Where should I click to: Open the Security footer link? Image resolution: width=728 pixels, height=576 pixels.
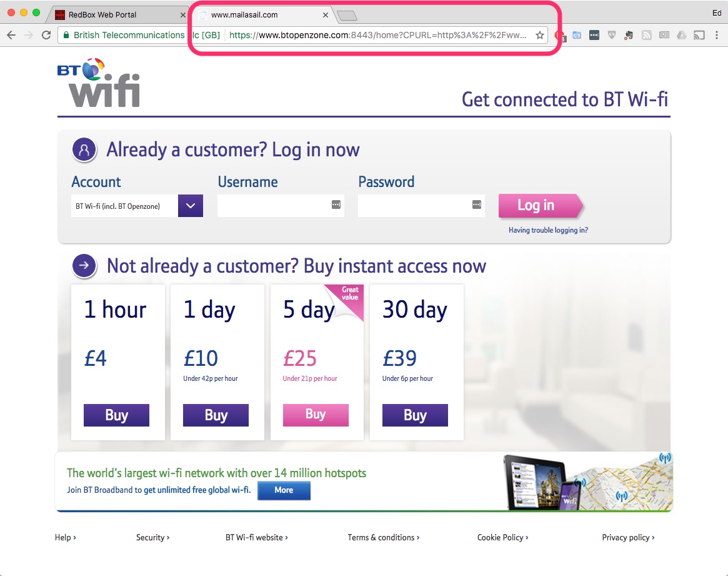click(152, 537)
